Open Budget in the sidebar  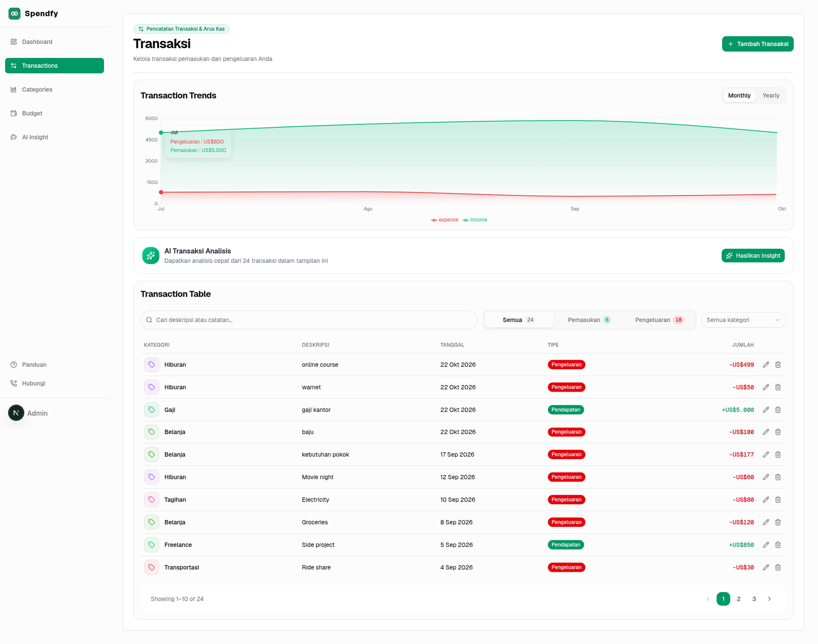54,114
